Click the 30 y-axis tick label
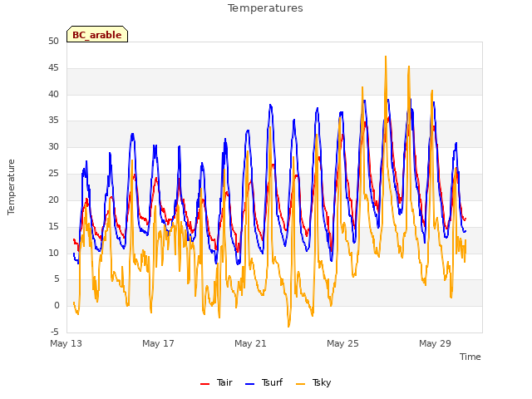This screenshot has width=532, height=399. coord(53,147)
